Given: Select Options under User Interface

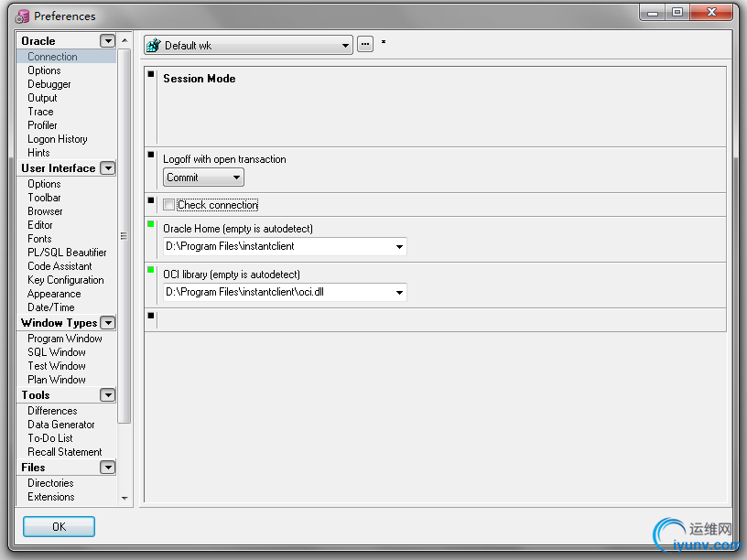Looking at the screenshot, I should click(44, 184).
